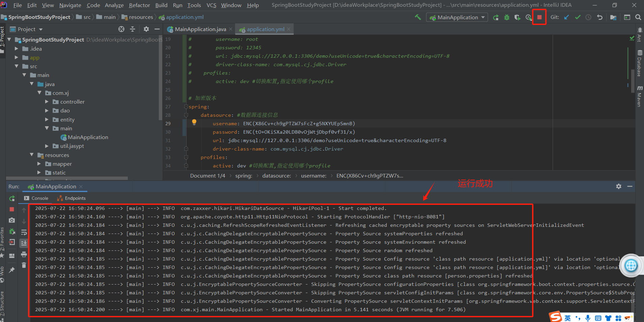
Task: Click the Exit process icon in Run panel
Action: 12,242
